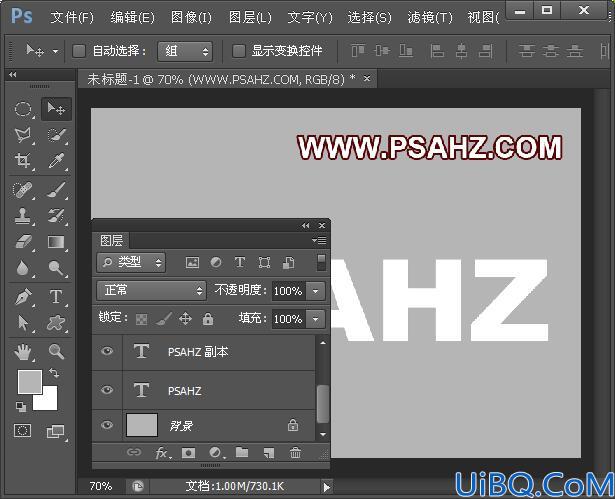Select the Polygonal Lasso tool
615x499 pixels.
click(x=23, y=135)
